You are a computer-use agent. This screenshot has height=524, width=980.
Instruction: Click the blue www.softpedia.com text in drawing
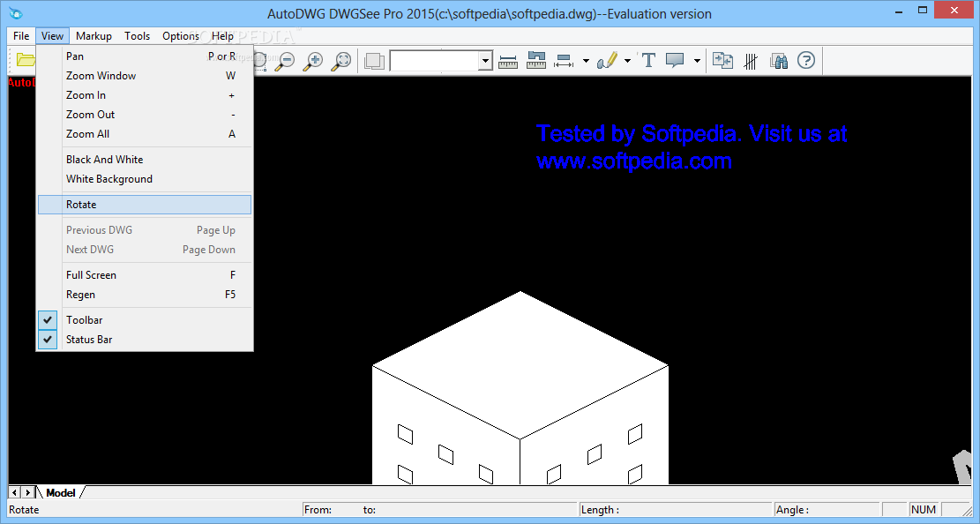point(633,161)
